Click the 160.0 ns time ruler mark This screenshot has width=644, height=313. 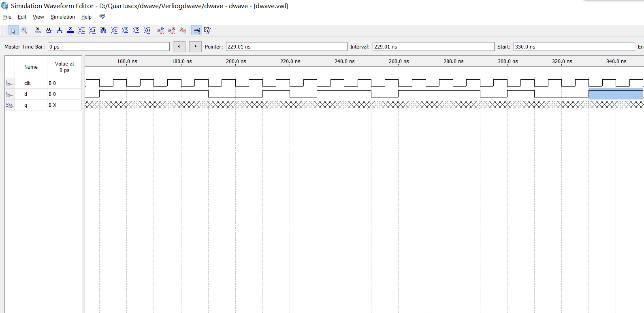click(127, 61)
